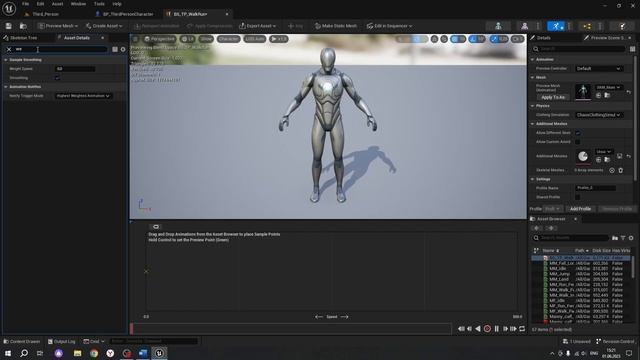Image resolution: width=640 pixels, height=360 pixels.
Task: Open Asset Details table view icon
Action: [115, 49]
